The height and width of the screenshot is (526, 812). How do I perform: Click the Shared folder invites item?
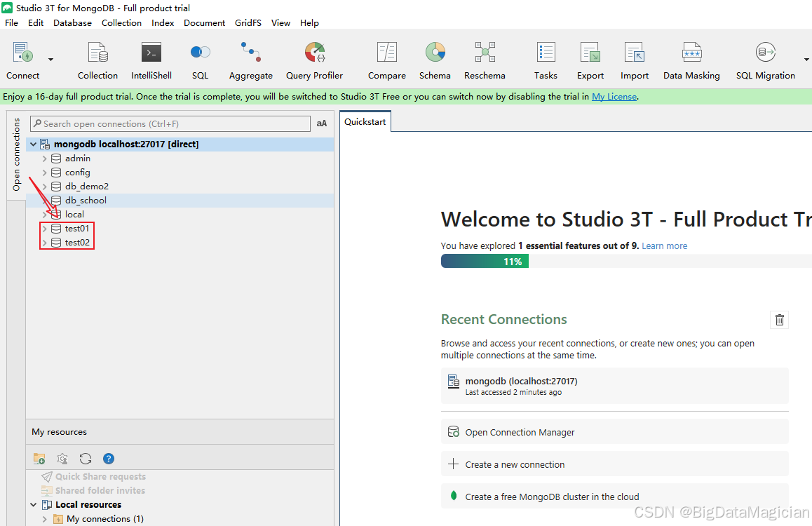tap(100, 491)
